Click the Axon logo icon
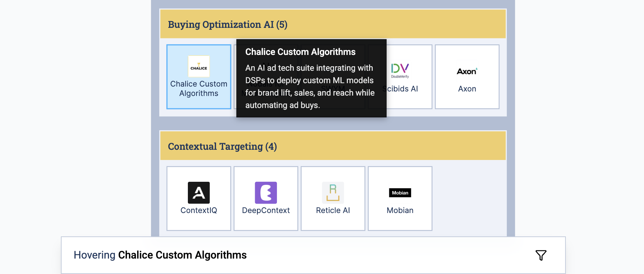Image resolution: width=644 pixels, height=274 pixels. 467,71
